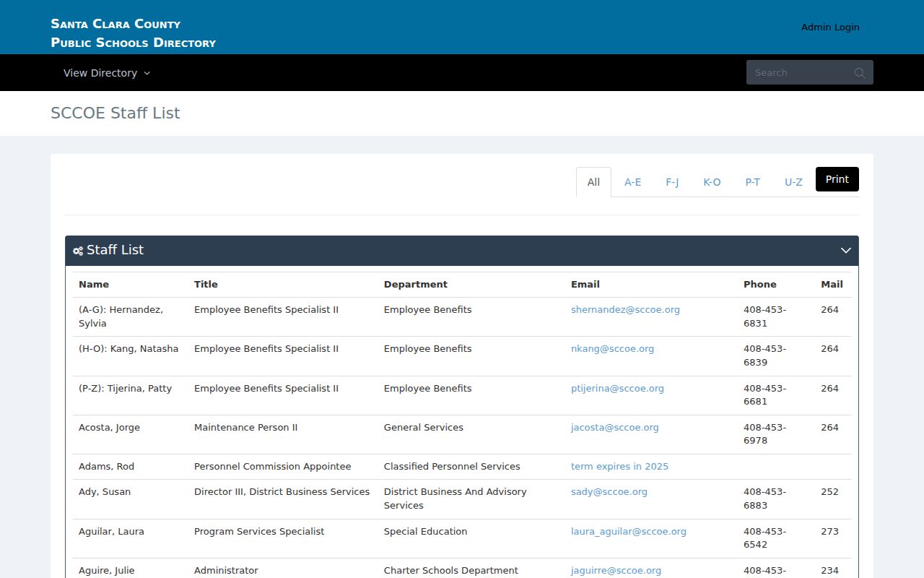Select the name 'Acosta, Jorge'

[x=109, y=428]
